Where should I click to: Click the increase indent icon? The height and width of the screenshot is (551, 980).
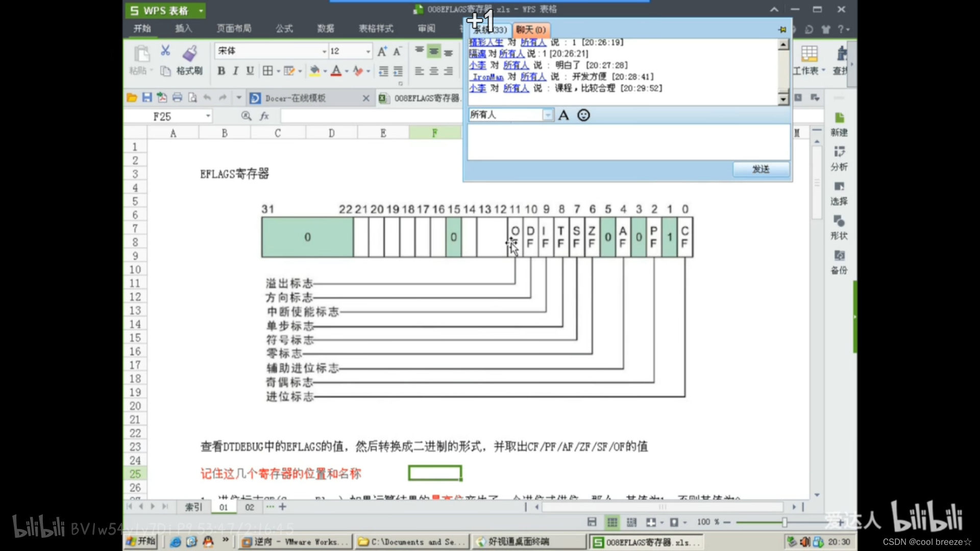pyautogui.click(x=398, y=71)
